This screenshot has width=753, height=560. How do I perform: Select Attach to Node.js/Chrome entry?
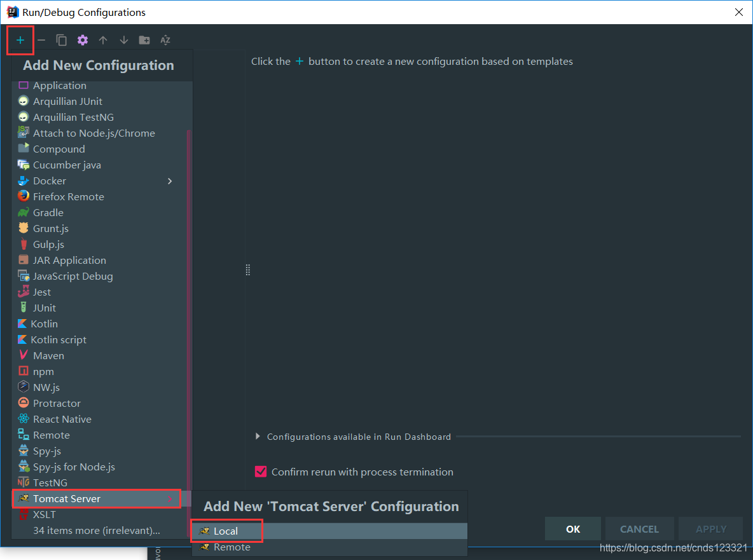pos(102,133)
